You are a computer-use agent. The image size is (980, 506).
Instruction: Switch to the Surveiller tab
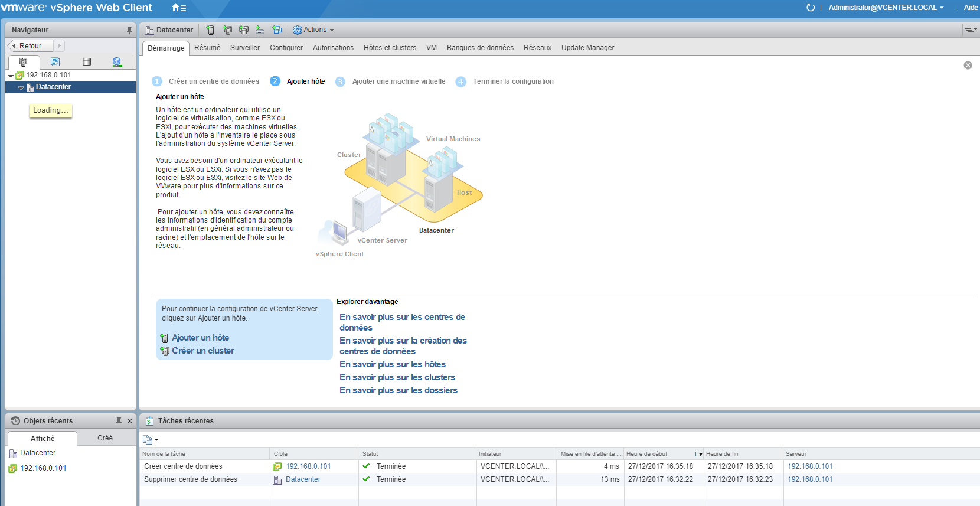[x=245, y=48]
